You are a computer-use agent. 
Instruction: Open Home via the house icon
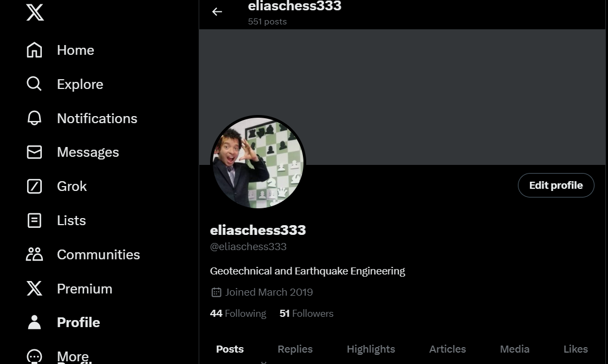pos(34,50)
